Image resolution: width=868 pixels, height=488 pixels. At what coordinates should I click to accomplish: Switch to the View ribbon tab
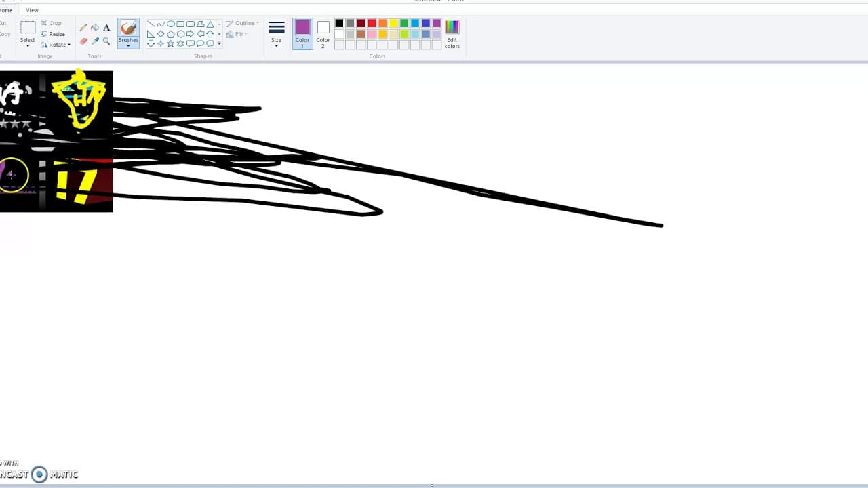tap(32, 10)
